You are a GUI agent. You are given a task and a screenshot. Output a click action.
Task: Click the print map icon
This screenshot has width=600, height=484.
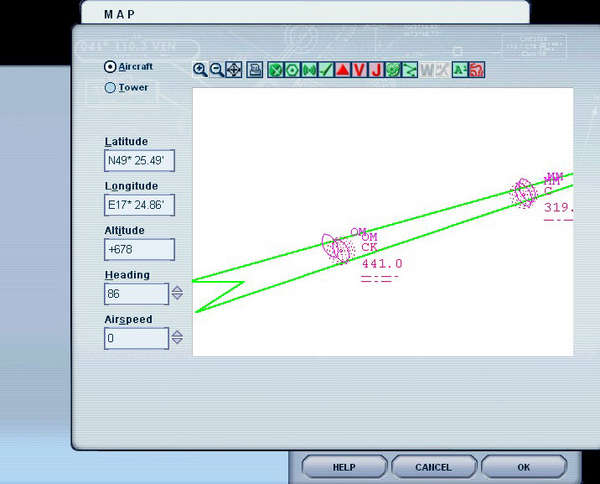[254, 70]
